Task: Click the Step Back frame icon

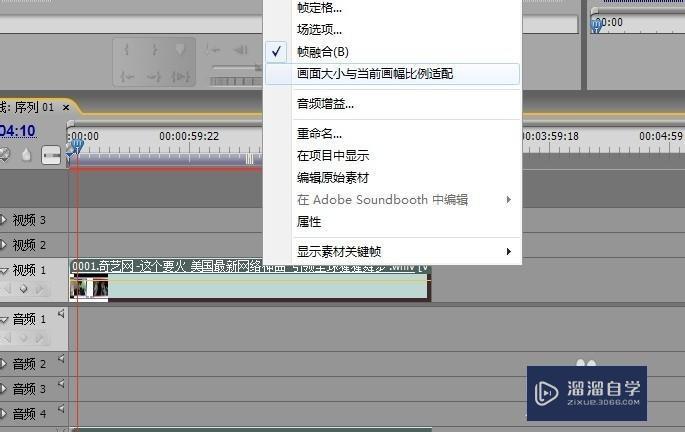Action: pos(241,50)
